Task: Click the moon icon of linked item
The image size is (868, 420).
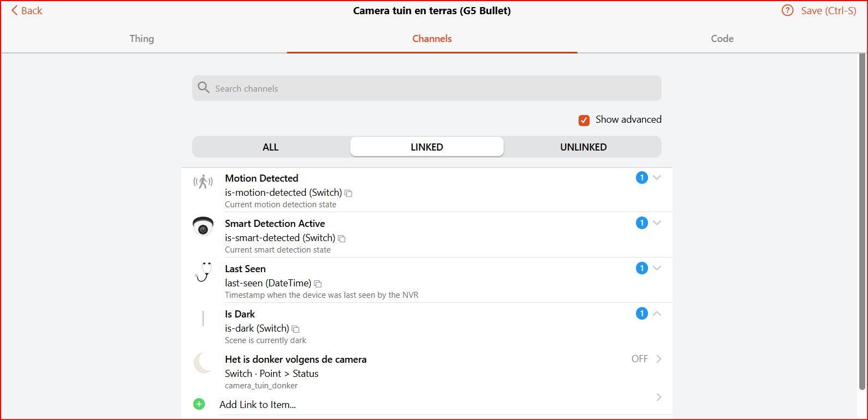Action: (x=203, y=363)
